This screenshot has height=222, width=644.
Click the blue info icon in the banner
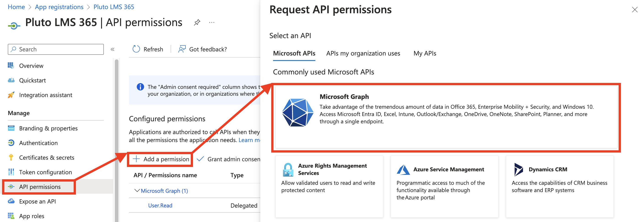pos(140,87)
